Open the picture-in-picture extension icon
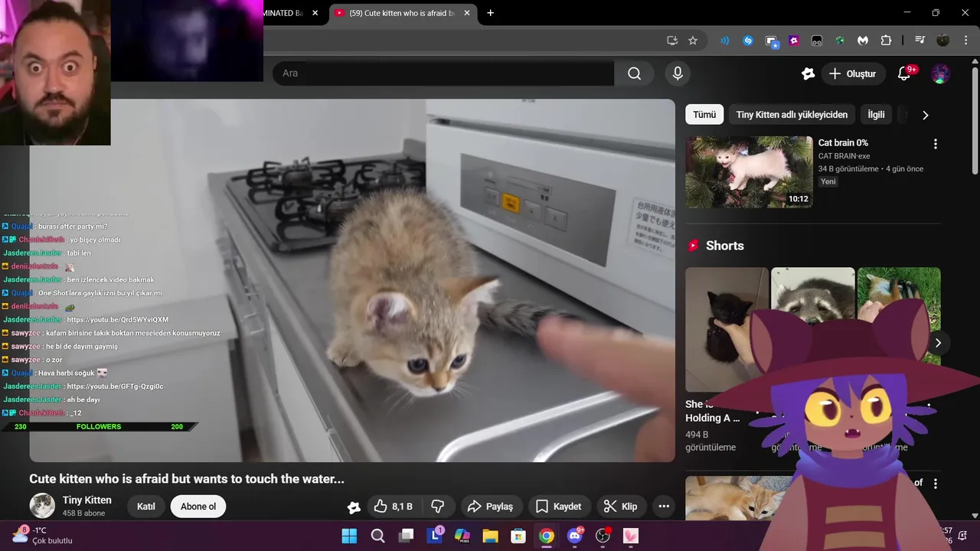 coord(772,41)
